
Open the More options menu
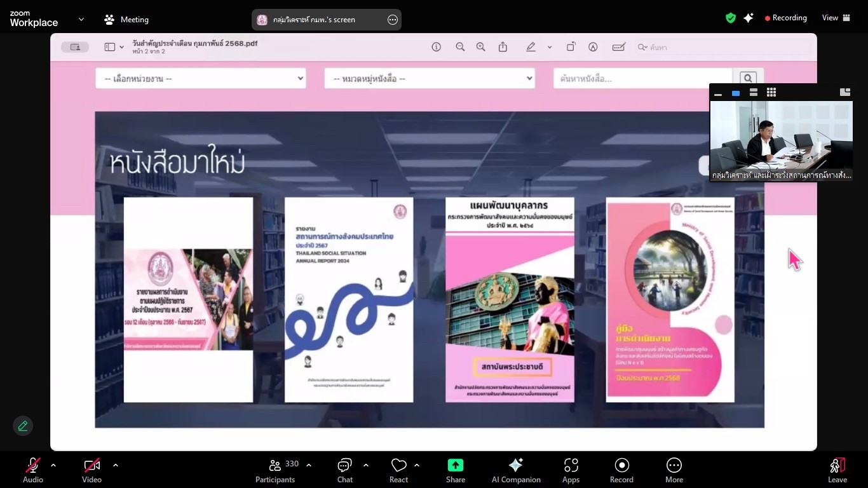[x=674, y=470]
